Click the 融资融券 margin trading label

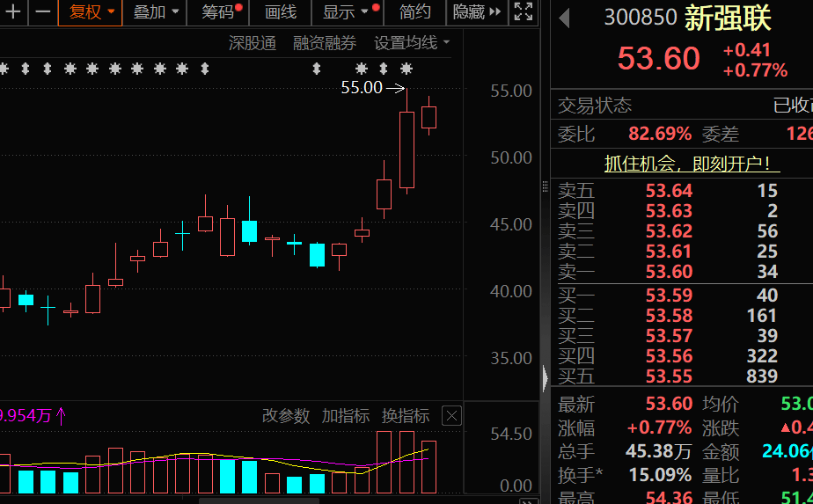pyautogui.click(x=325, y=43)
